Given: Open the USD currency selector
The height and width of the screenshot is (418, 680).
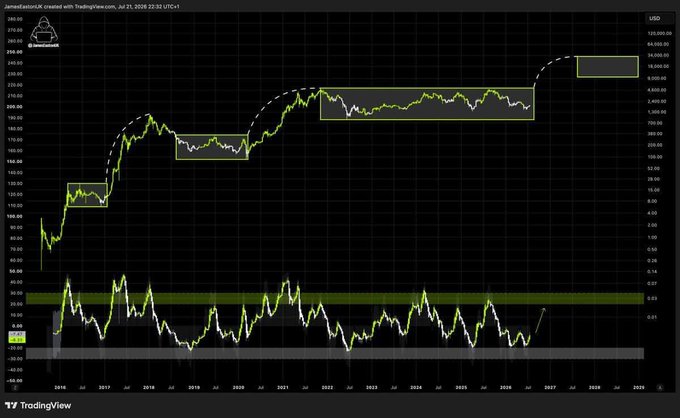Looking at the screenshot, I should 654,18.
